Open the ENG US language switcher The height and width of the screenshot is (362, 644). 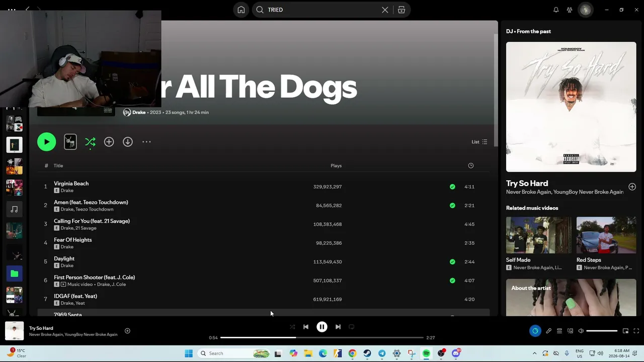tap(580, 353)
